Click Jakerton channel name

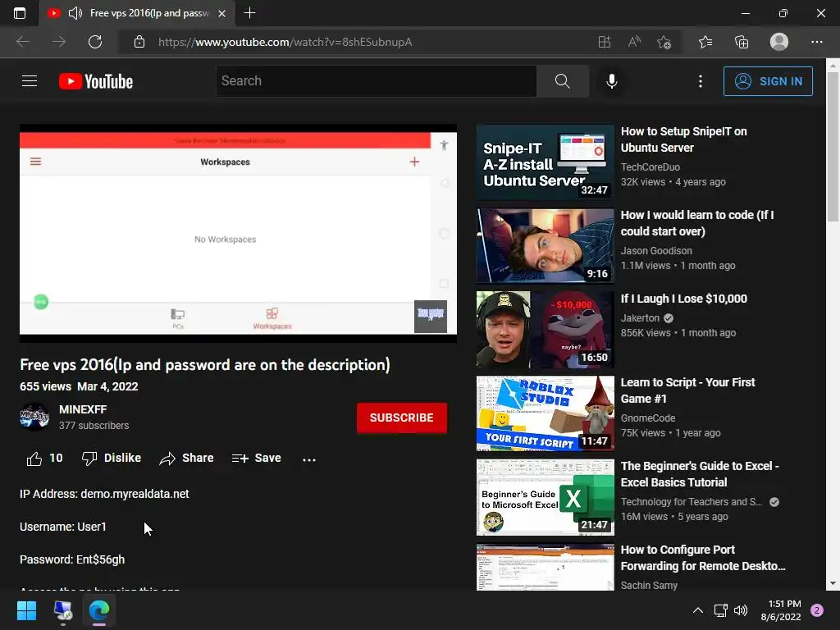click(640, 317)
